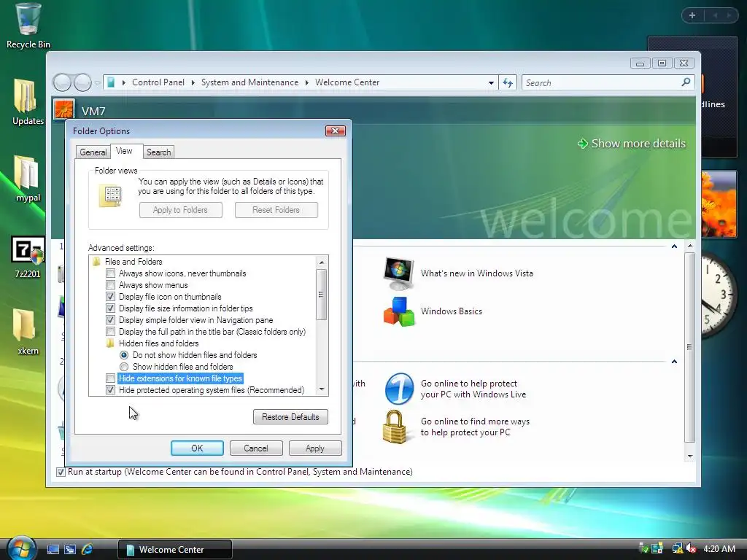Select Do not show hidden files and folders
The width and height of the screenshot is (747, 560).
[124, 355]
